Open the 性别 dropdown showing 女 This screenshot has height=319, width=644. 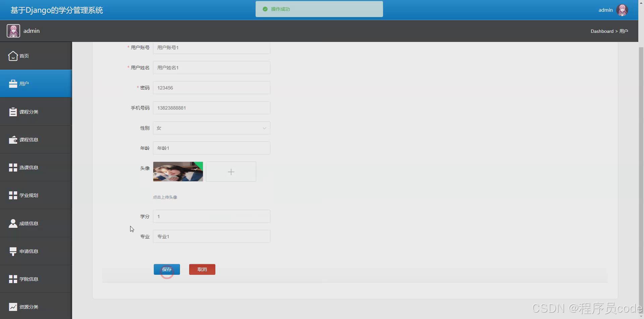point(212,128)
